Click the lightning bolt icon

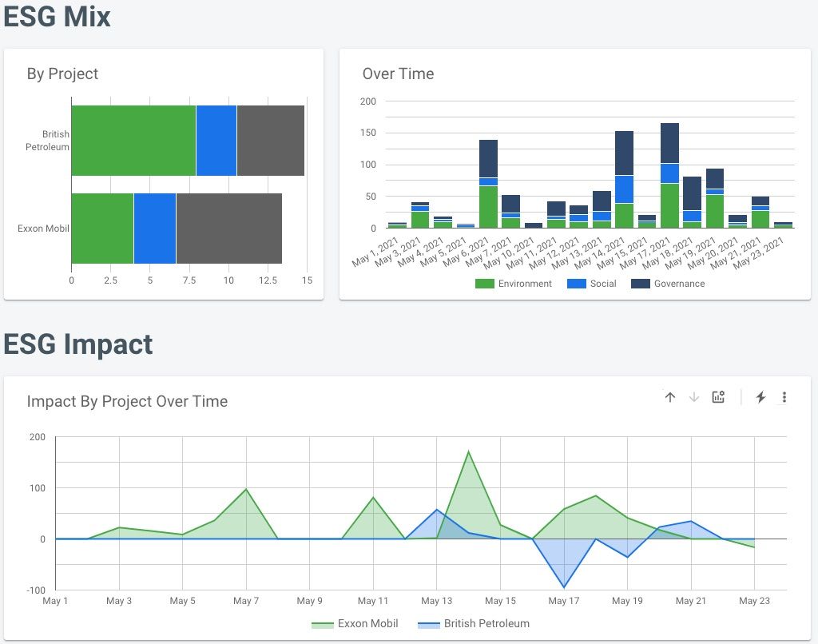pyautogui.click(x=760, y=397)
